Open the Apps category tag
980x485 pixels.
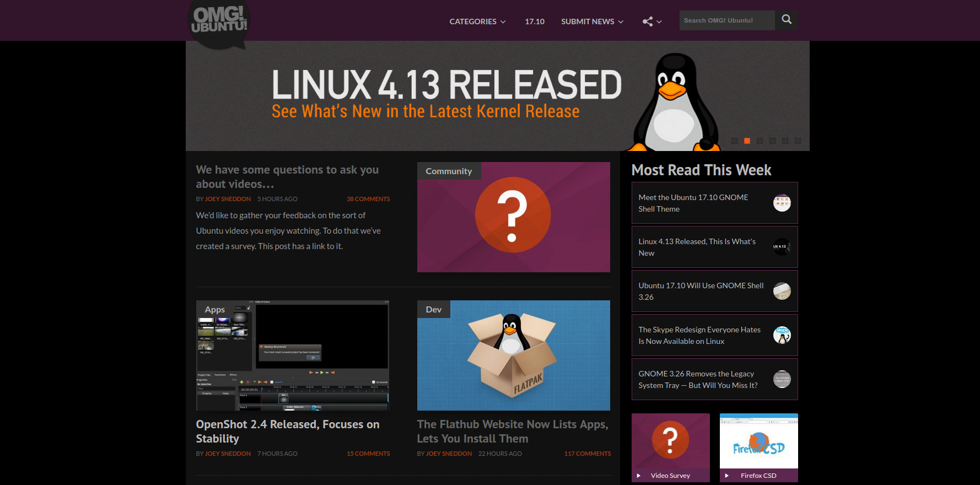tap(215, 309)
